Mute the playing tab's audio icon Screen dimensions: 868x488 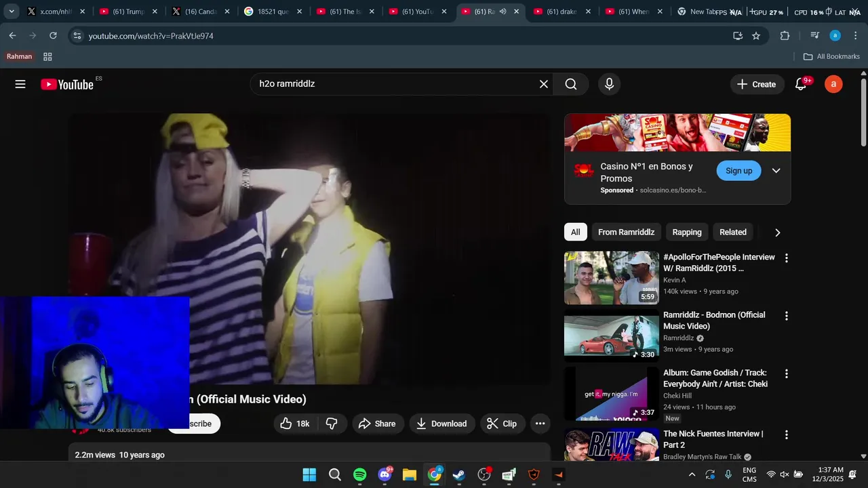pos(502,12)
